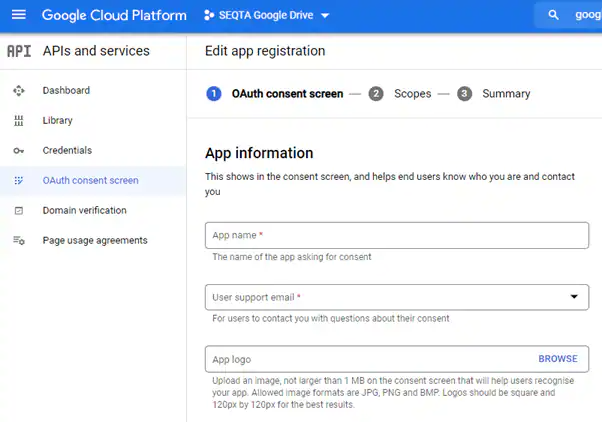Click the project hexagon icon beside SEQTA Google Drive

(x=209, y=15)
